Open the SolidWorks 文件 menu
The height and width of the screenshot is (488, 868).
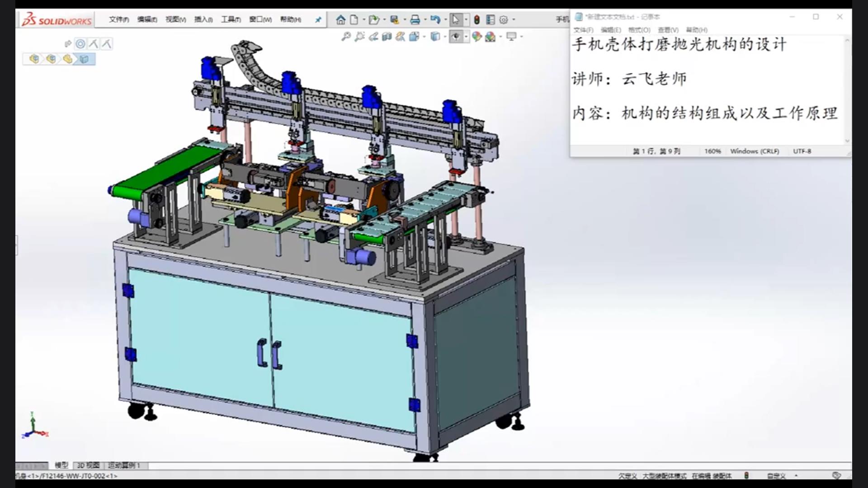pyautogui.click(x=119, y=19)
